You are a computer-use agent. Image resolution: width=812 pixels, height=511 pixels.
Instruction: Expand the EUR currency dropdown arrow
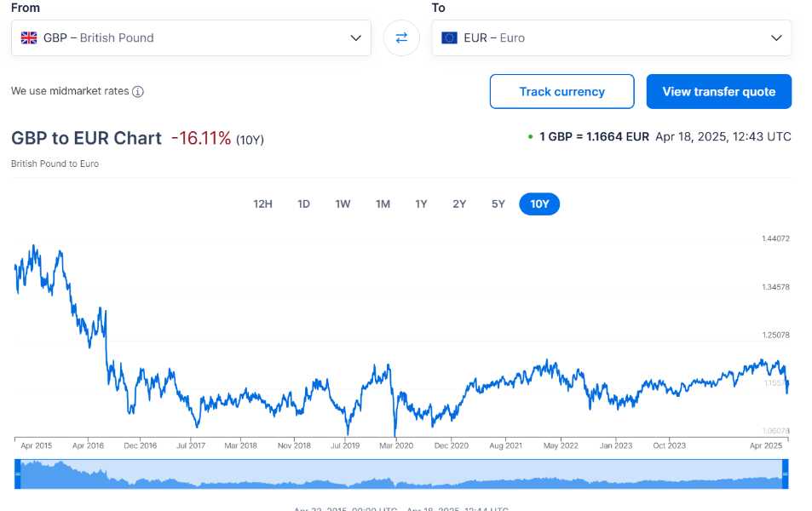tap(776, 37)
